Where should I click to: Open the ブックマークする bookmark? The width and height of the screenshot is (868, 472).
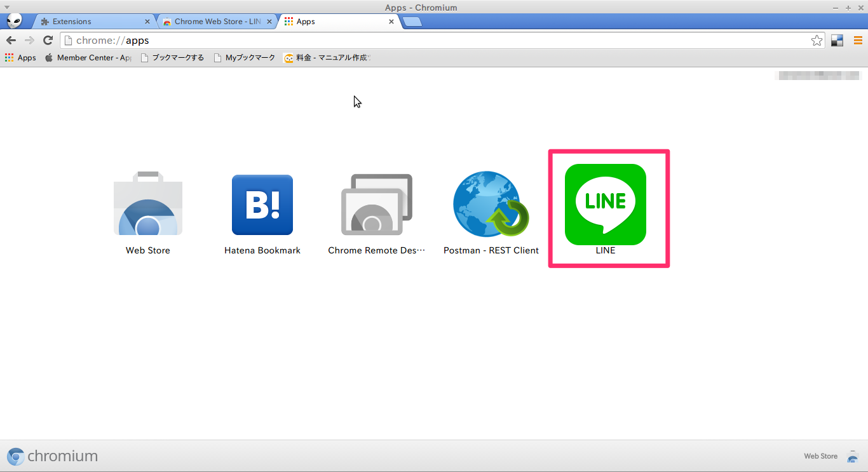[x=172, y=58]
